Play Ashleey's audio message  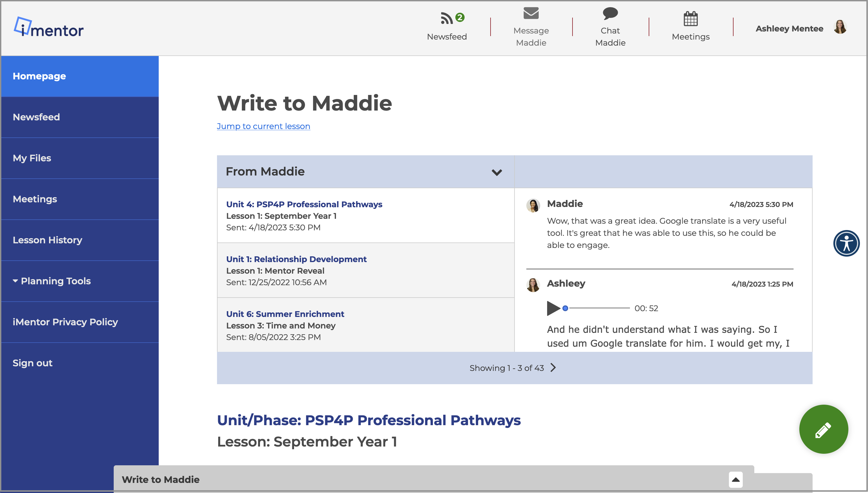[553, 308]
